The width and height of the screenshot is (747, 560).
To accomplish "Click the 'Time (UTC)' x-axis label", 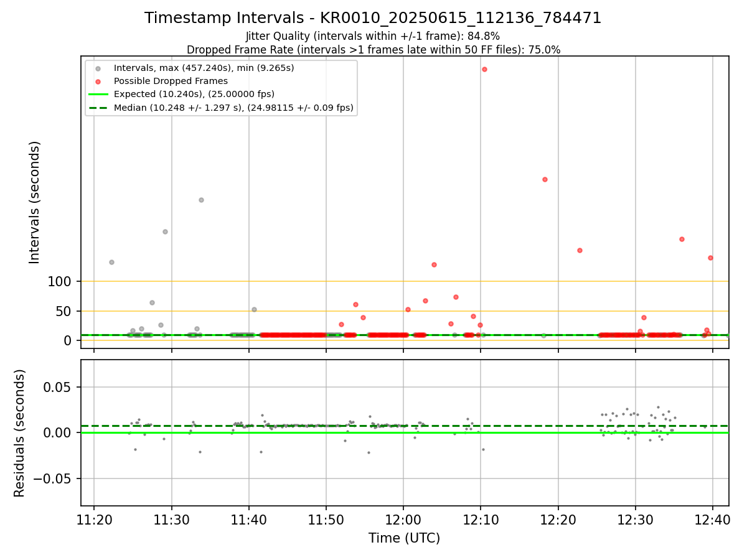I will [x=405, y=538].
